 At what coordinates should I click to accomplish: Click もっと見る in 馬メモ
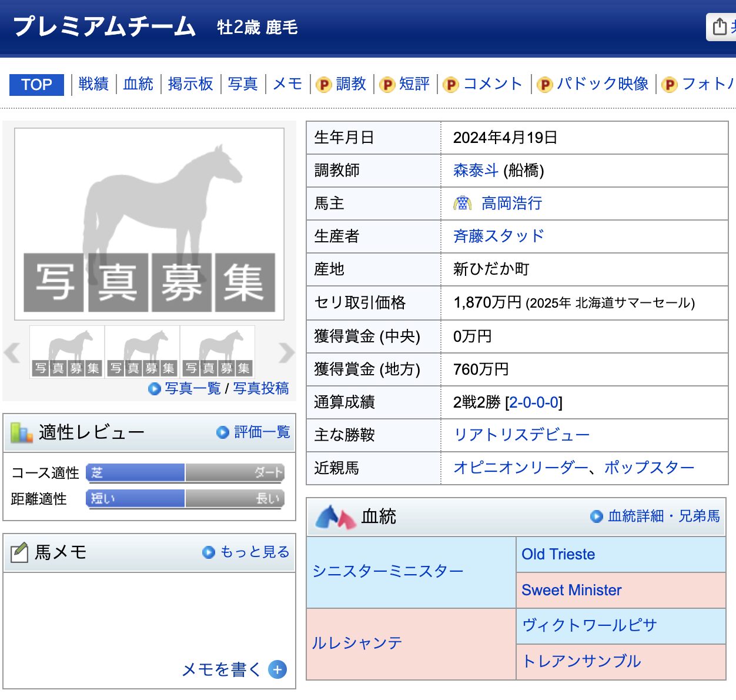pyautogui.click(x=255, y=552)
